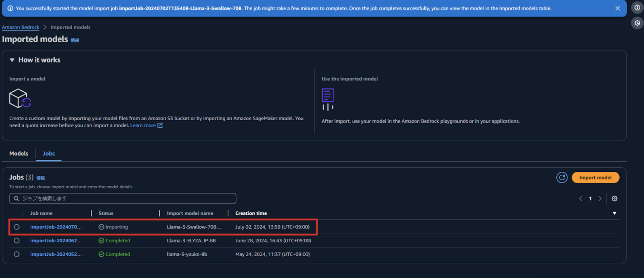The height and width of the screenshot is (278, 644).
Task: Go to previous page of jobs
Action: 581,199
